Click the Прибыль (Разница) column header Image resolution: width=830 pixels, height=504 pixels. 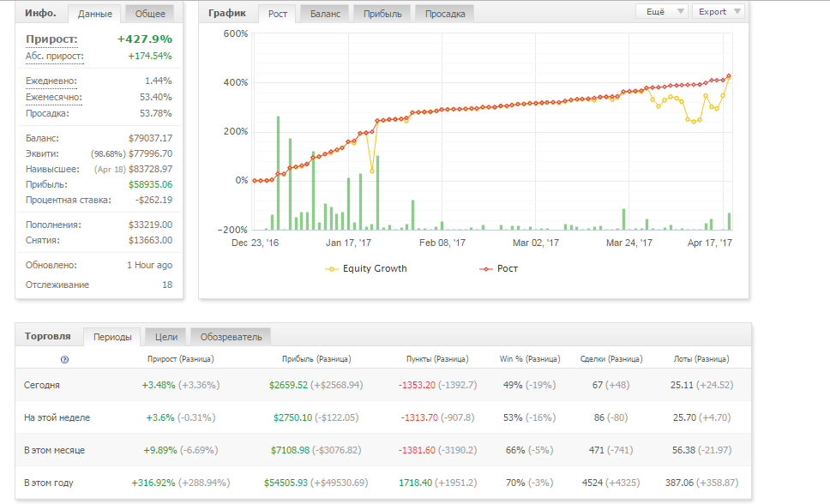[316, 359]
